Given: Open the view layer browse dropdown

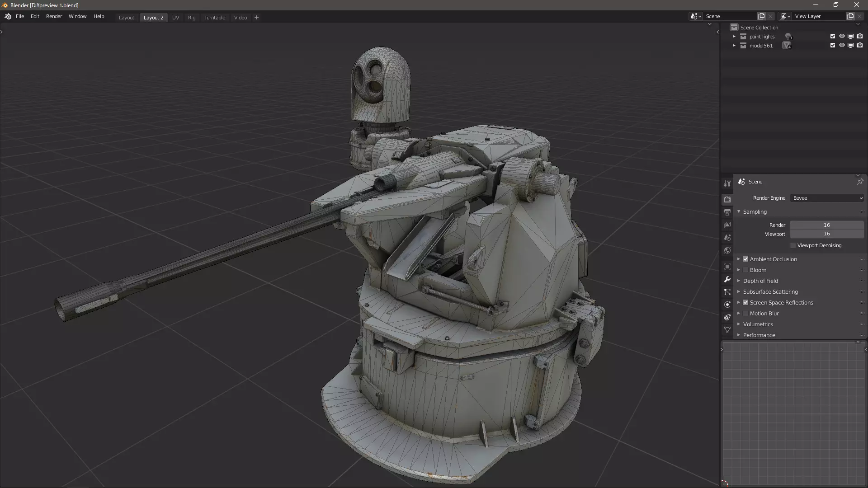Looking at the screenshot, I should [x=785, y=16].
